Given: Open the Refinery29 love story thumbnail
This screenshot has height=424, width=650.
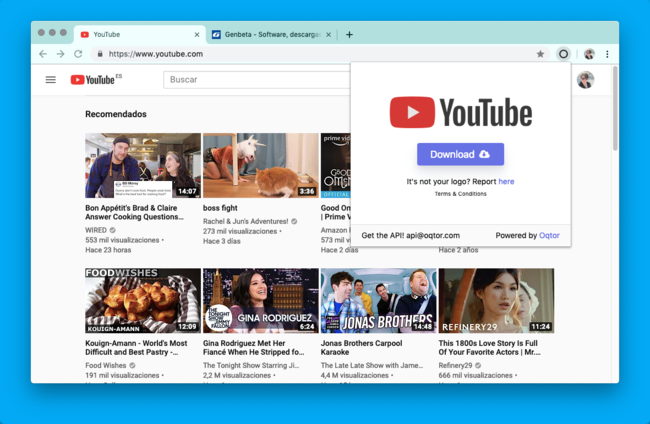Looking at the screenshot, I should click(496, 300).
